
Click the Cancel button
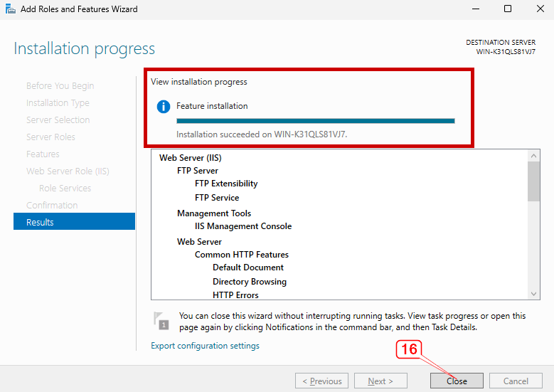click(x=516, y=381)
